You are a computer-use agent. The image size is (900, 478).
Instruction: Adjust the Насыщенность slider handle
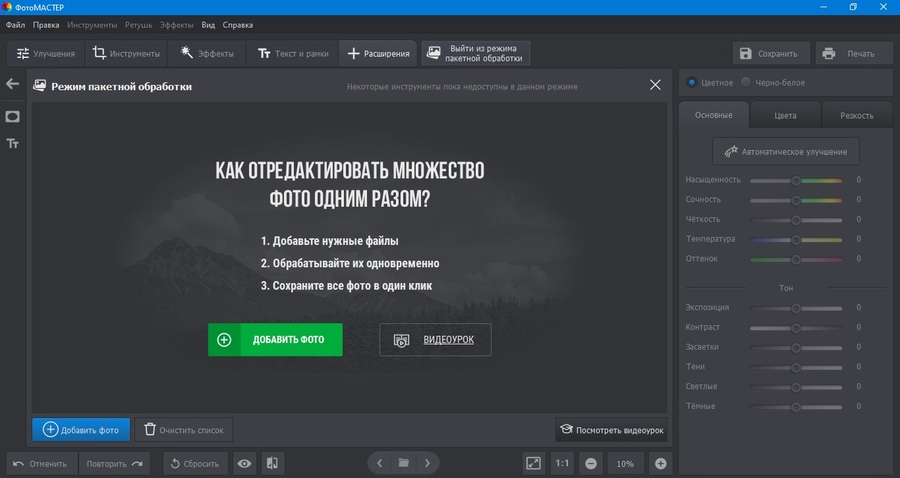click(796, 180)
